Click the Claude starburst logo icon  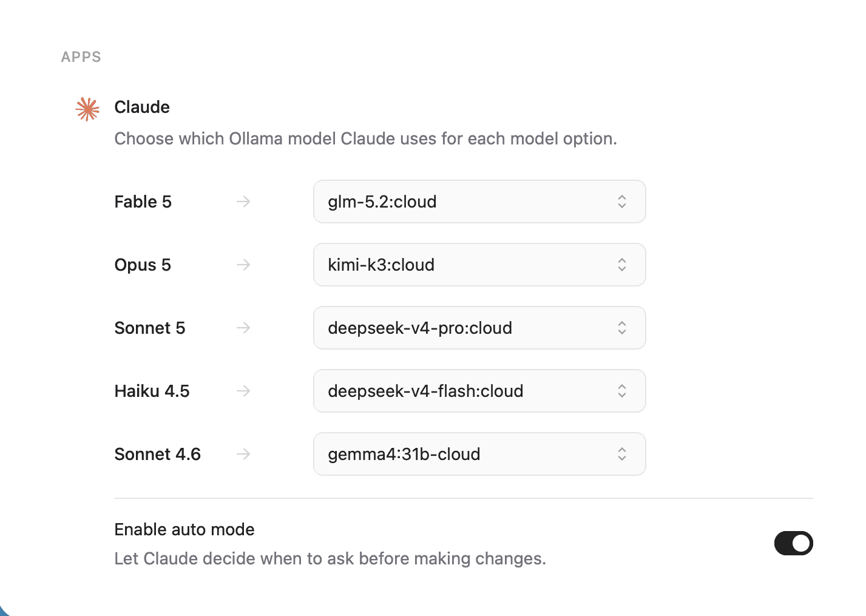(87, 109)
